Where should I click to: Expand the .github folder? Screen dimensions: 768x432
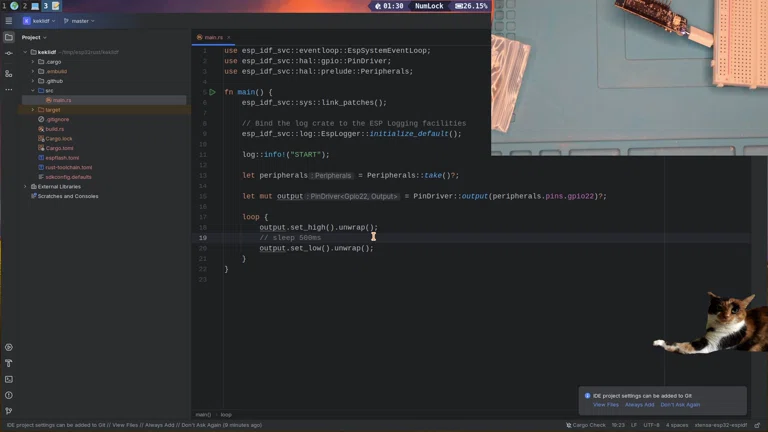(33, 81)
